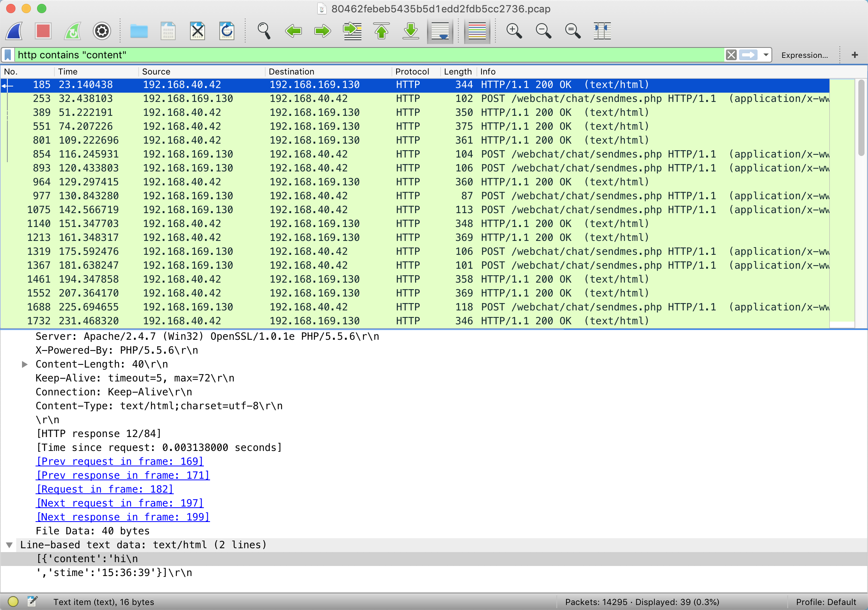
Task: Select the File Data: 40 bytes line
Action: point(434,531)
